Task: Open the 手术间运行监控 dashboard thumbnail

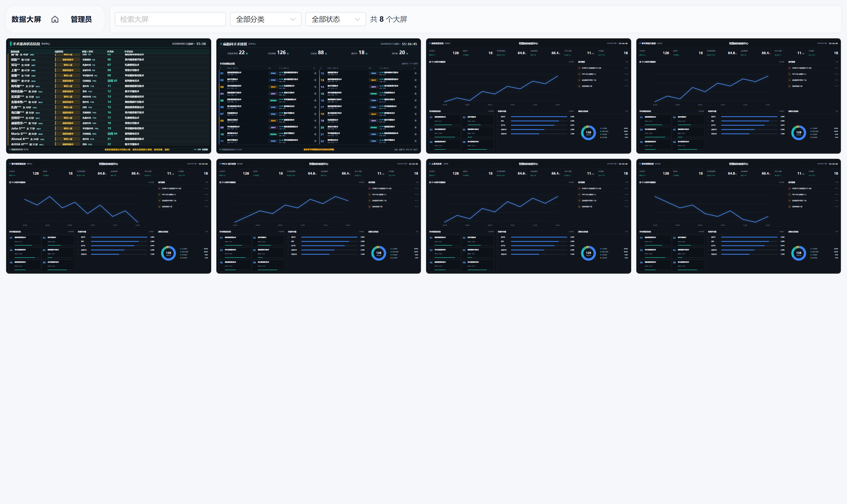Action: 738,96
